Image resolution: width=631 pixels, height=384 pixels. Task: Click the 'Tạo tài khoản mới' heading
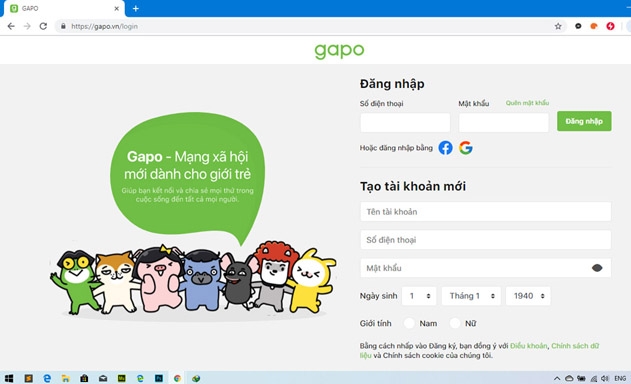click(x=413, y=186)
